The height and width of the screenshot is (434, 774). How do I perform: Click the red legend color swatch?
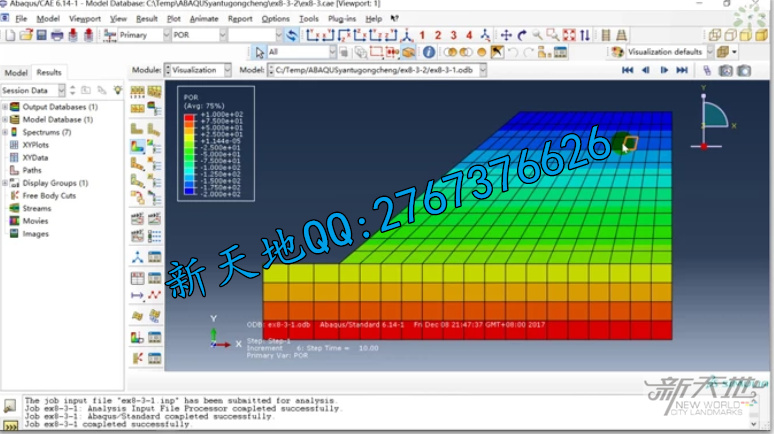tap(189, 118)
